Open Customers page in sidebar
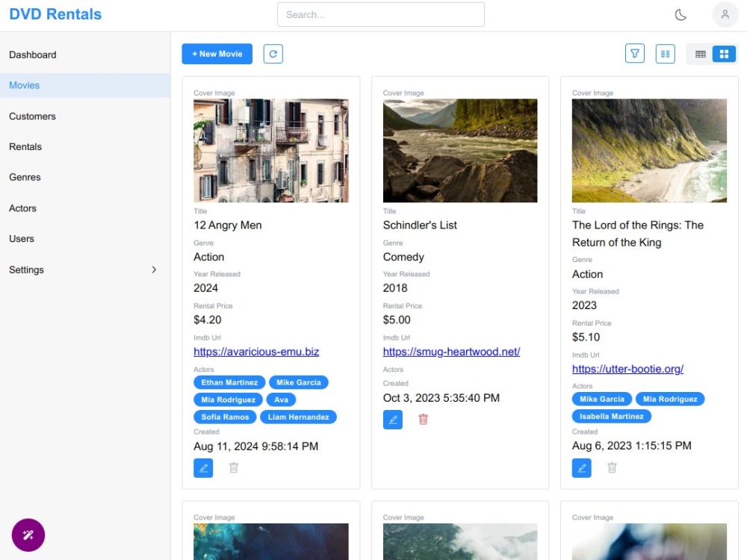The image size is (747, 560). click(85, 116)
